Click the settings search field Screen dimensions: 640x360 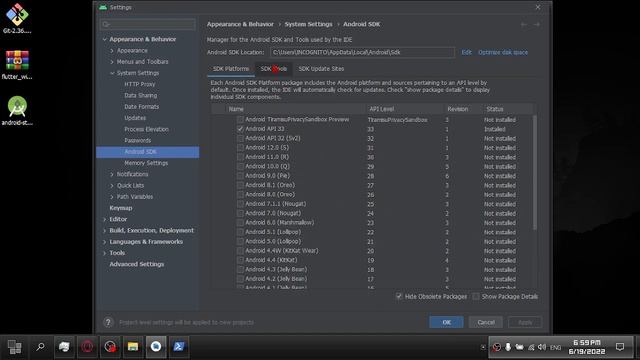point(148,24)
